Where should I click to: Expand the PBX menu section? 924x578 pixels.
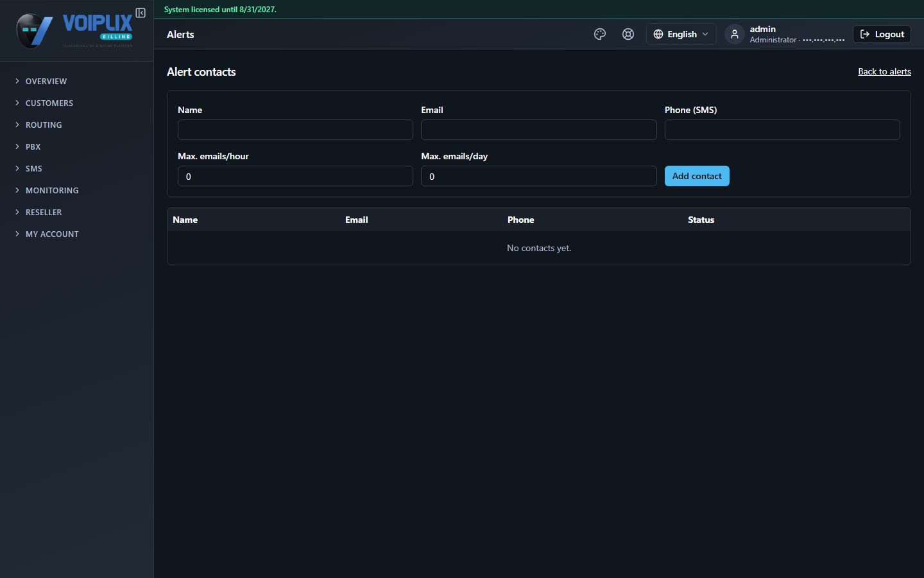[33, 146]
